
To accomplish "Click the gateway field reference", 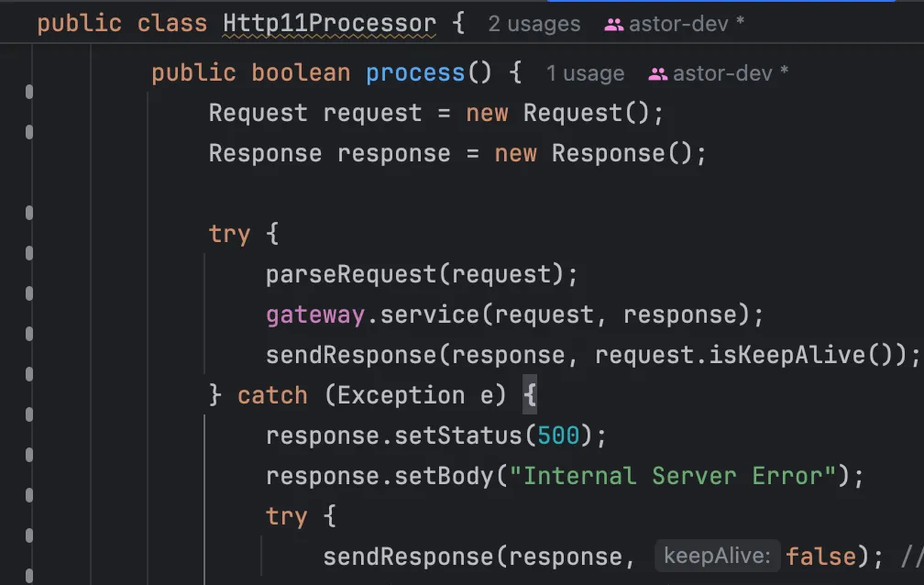I will 314,315.
